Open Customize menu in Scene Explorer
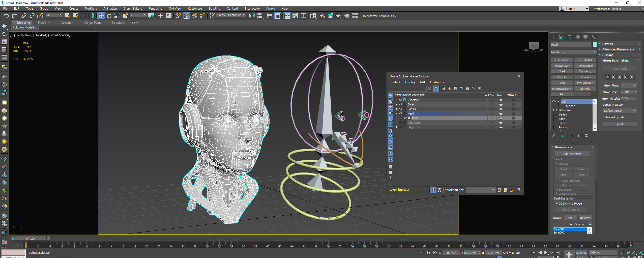 (437, 82)
